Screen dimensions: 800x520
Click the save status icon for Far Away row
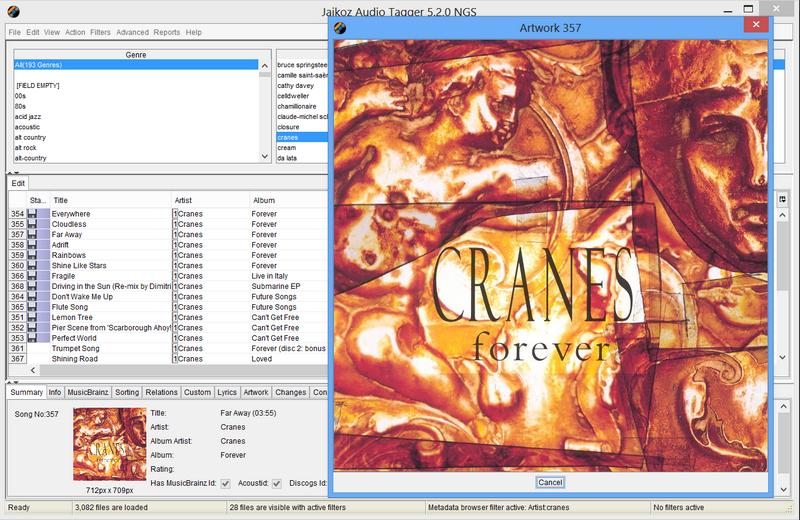tap(32, 234)
